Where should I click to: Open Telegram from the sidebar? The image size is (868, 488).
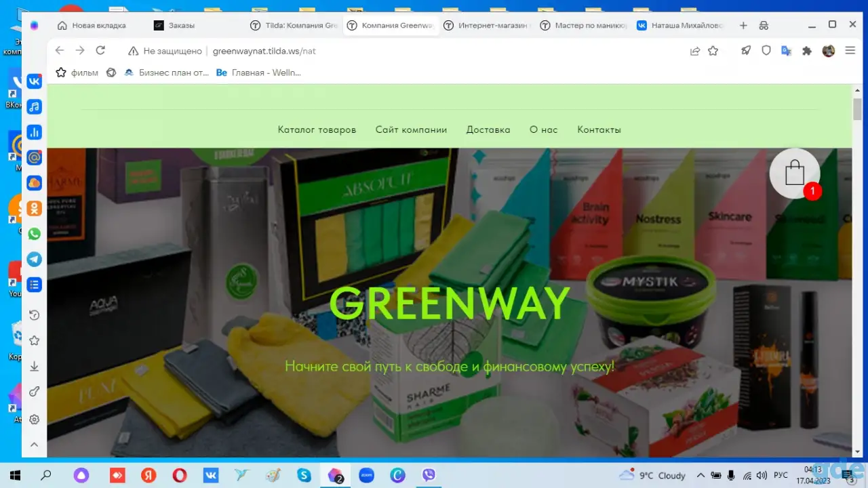click(x=34, y=260)
